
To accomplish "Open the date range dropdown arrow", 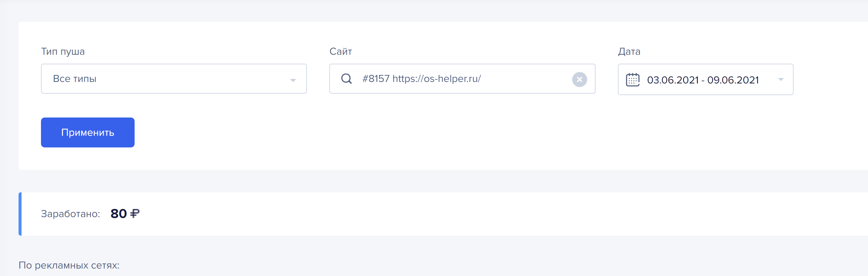I will tap(781, 80).
